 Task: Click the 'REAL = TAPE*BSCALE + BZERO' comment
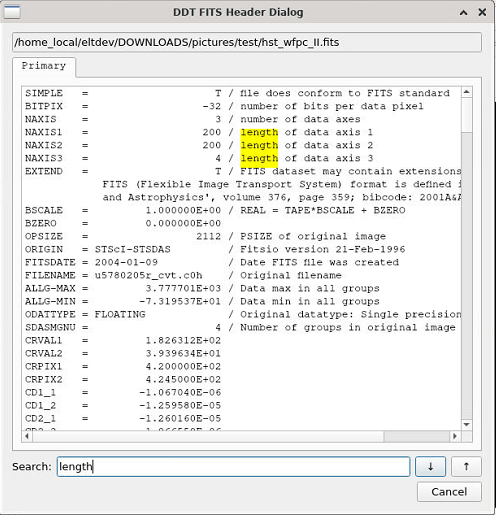[x=323, y=210]
